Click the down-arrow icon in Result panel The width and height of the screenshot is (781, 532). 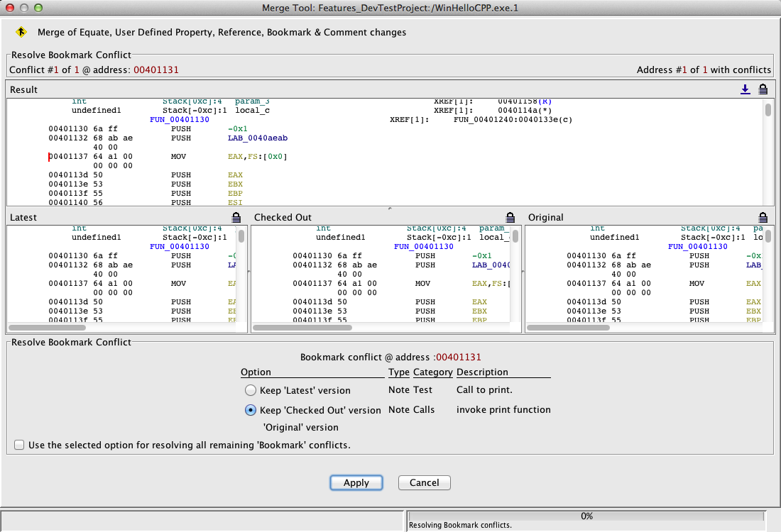[x=745, y=89]
